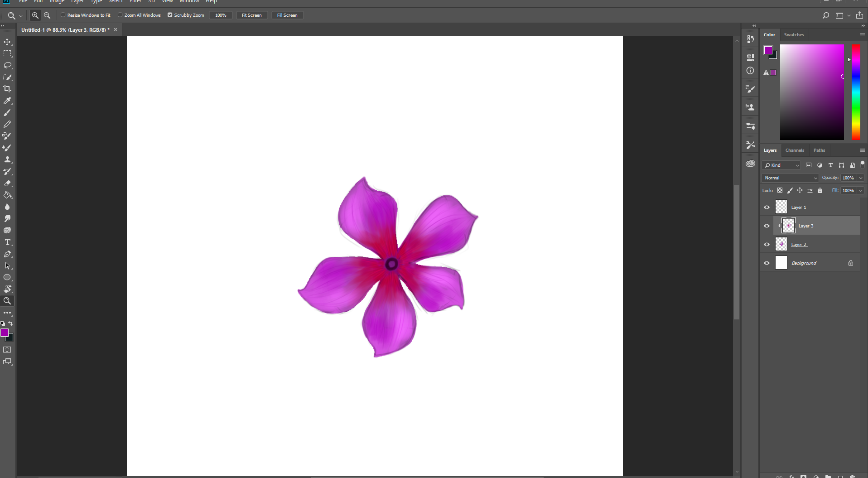Image resolution: width=868 pixels, height=478 pixels.
Task: Click the Fill Screen button
Action: click(x=287, y=15)
